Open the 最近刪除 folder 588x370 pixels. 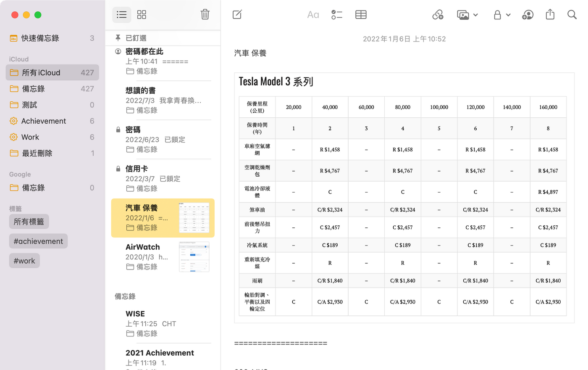coord(52,153)
